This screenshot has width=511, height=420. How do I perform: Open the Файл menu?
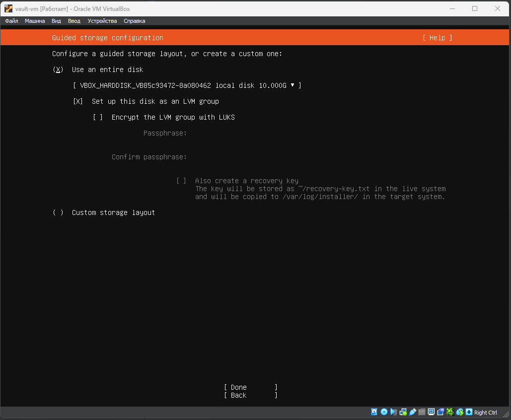(11, 21)
